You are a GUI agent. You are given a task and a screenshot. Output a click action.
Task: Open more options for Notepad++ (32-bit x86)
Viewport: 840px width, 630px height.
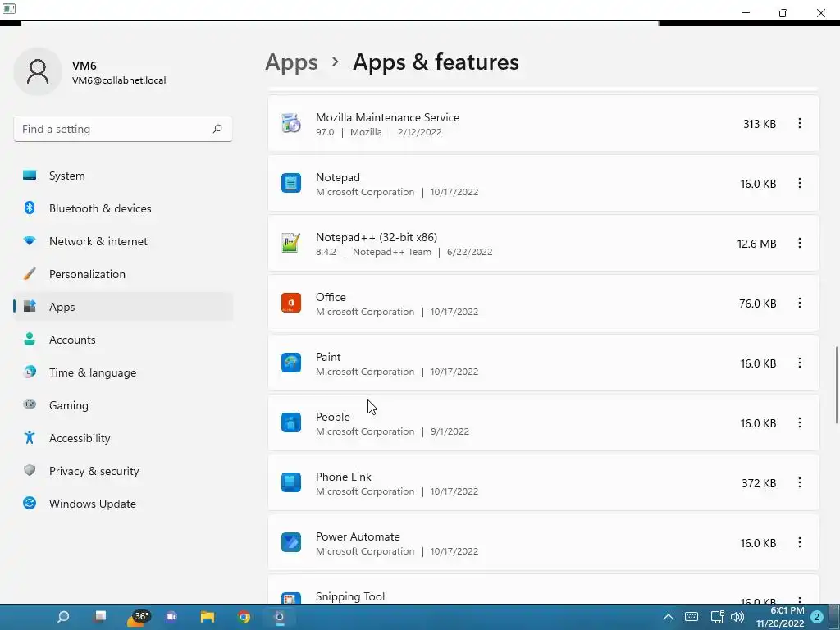(x=799, y=243)
